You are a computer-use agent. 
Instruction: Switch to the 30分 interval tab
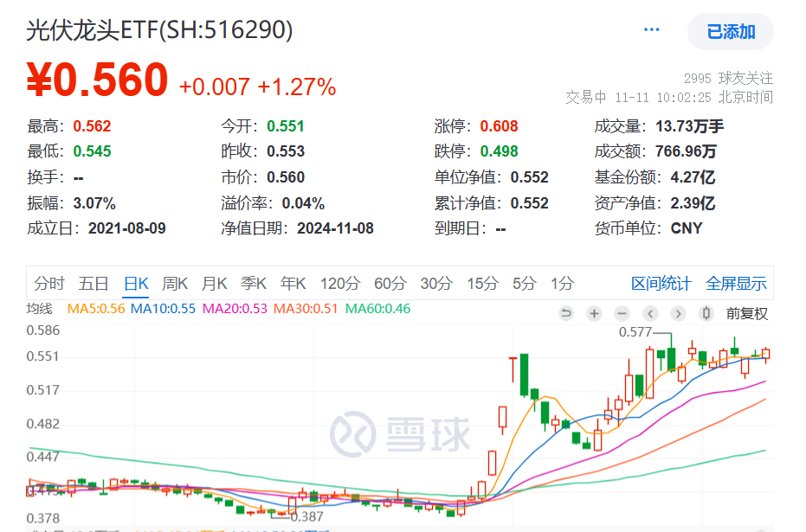(436, 284)
